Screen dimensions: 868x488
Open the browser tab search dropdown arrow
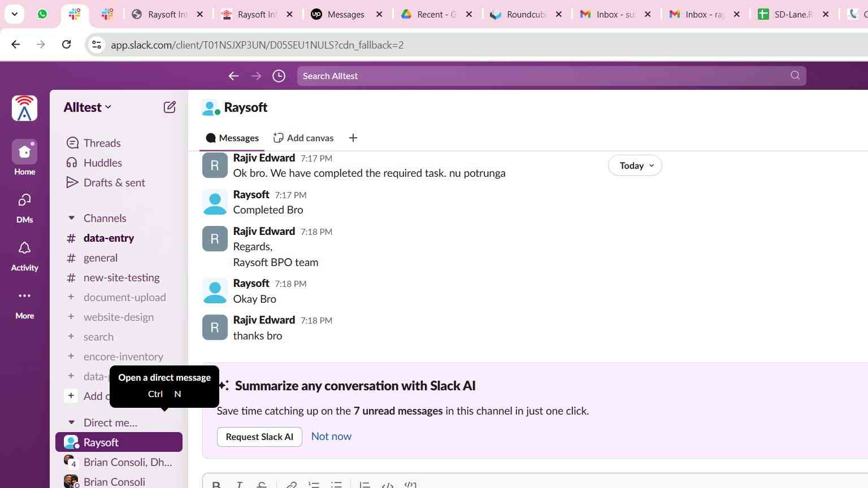click(14, 14)
